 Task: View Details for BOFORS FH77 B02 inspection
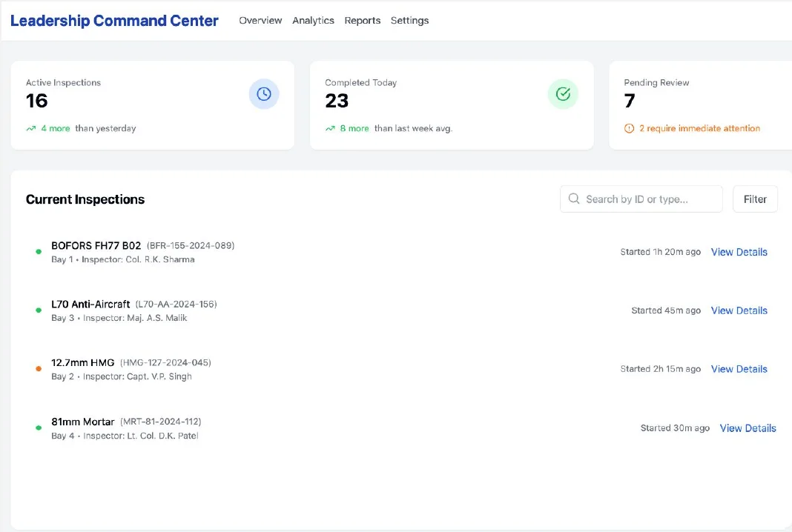coord(739,252)
